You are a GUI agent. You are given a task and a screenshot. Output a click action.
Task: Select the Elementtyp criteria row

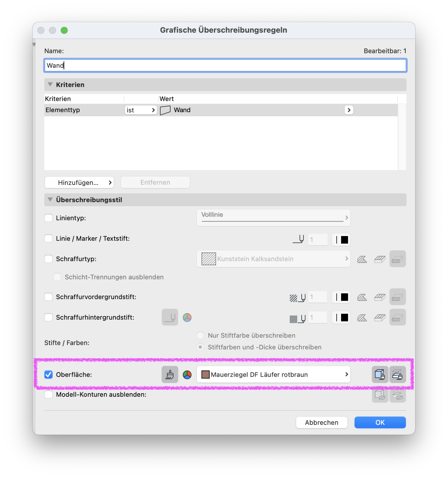(221, 110)
